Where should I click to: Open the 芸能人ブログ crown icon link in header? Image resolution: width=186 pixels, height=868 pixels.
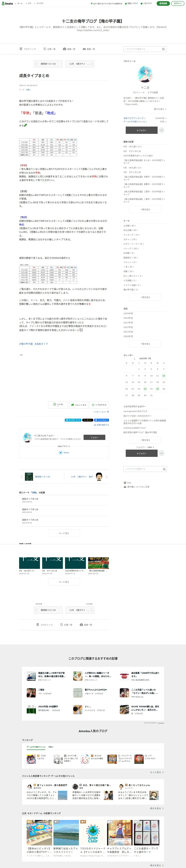pos(131,3)
